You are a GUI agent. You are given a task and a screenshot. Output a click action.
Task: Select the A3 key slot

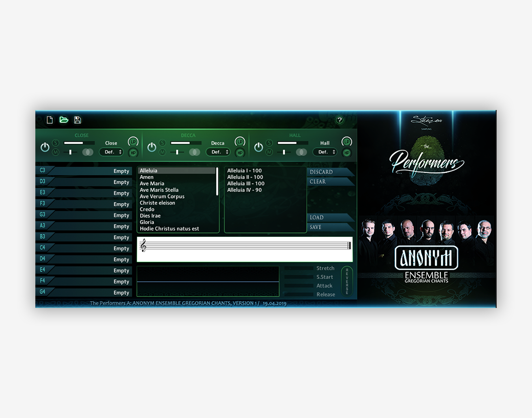click(84, 226)
